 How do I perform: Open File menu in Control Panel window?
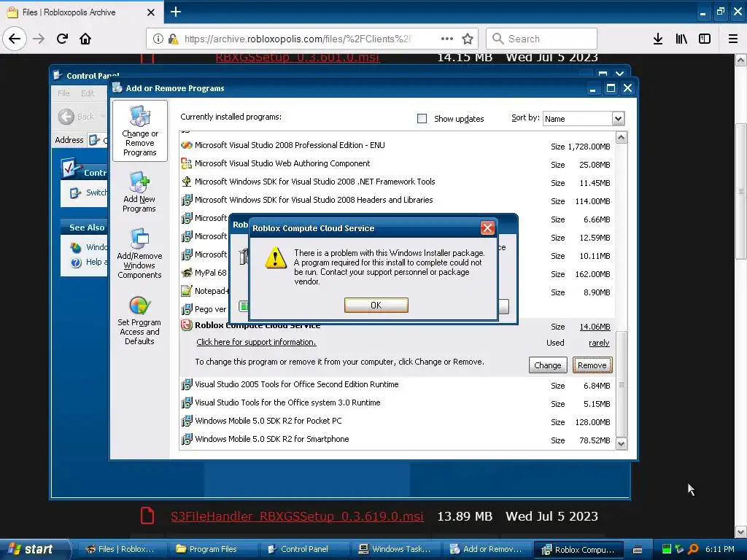click(x=63, y=93)
